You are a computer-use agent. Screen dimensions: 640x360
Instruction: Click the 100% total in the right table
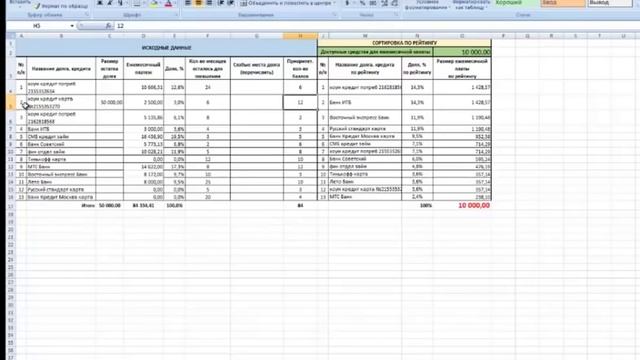425,205
